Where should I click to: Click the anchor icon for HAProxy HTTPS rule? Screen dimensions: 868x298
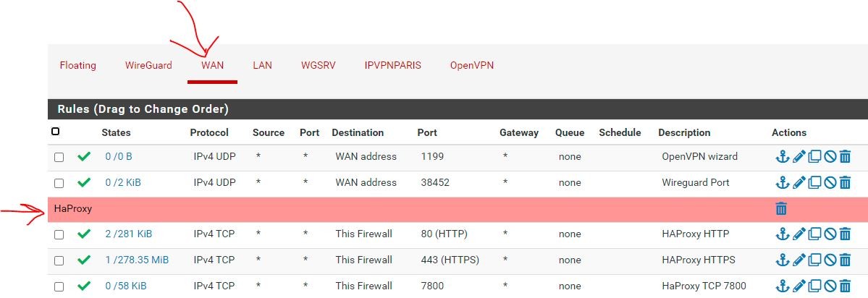782,260
